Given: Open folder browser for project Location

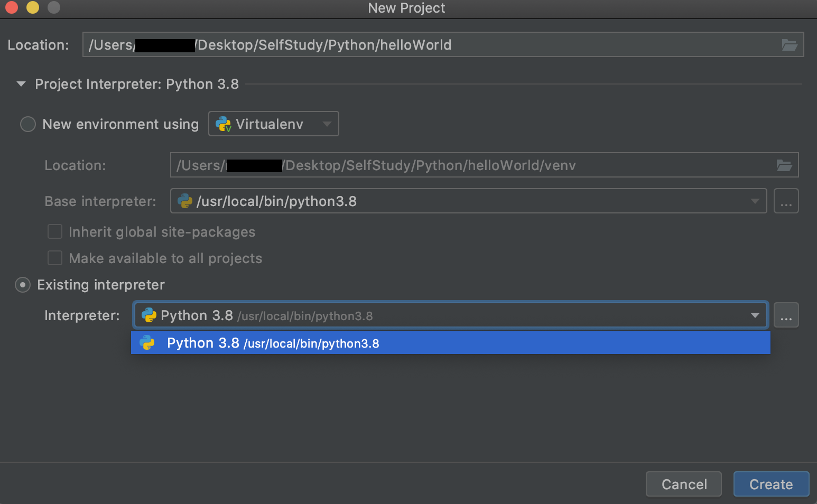Looking at the screenshot, I should (790, 45).
